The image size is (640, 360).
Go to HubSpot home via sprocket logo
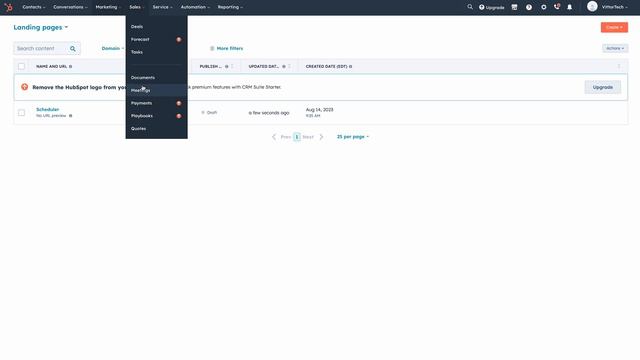click(x=8, y=7)
